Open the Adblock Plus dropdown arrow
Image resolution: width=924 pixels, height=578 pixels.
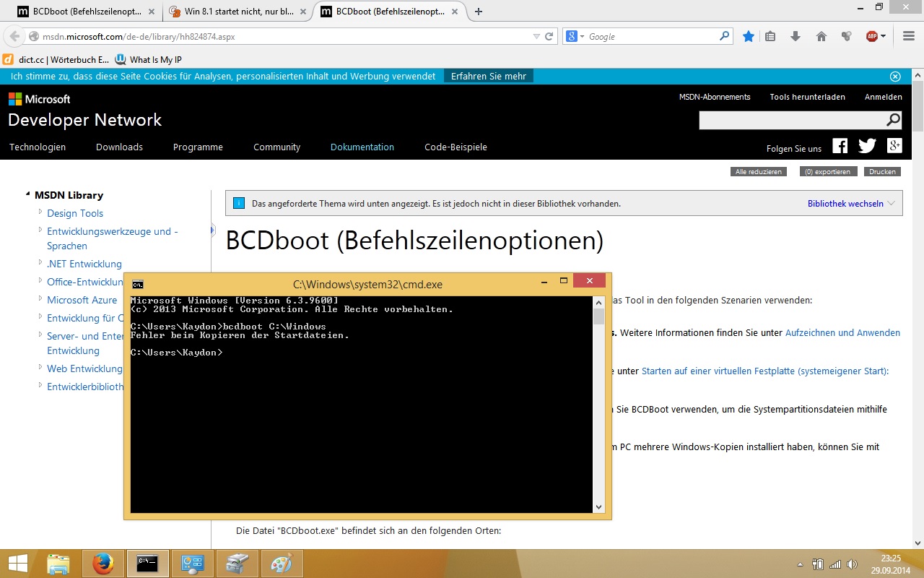[x=883, y=37]
